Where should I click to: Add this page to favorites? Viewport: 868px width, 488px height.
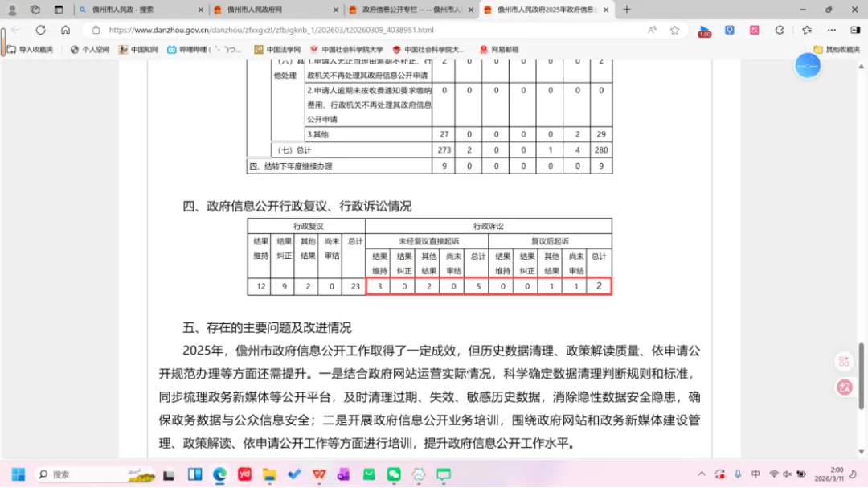pos(674,30)
